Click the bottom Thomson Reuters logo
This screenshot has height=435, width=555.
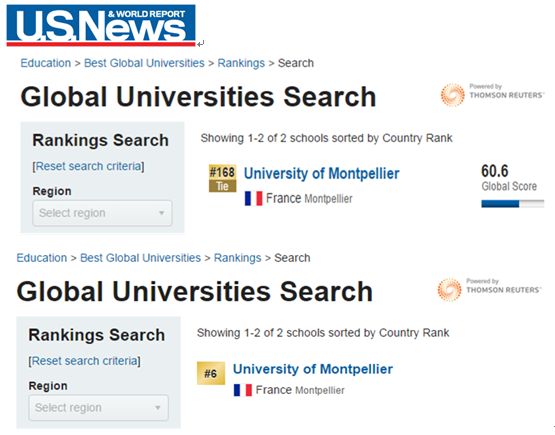(x=489, y=289)
